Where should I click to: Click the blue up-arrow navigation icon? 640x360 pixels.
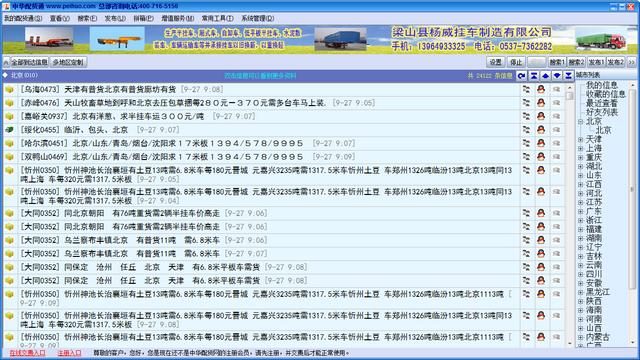(545, 76)
